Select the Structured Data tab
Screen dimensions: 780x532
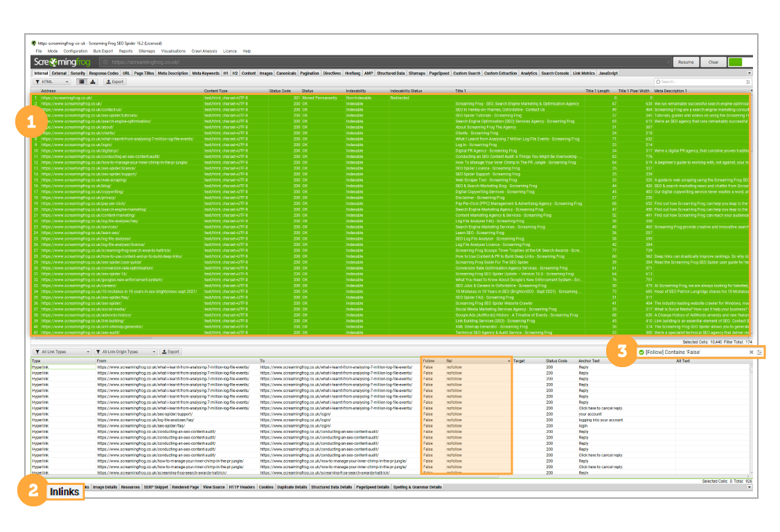pos(391,73)
